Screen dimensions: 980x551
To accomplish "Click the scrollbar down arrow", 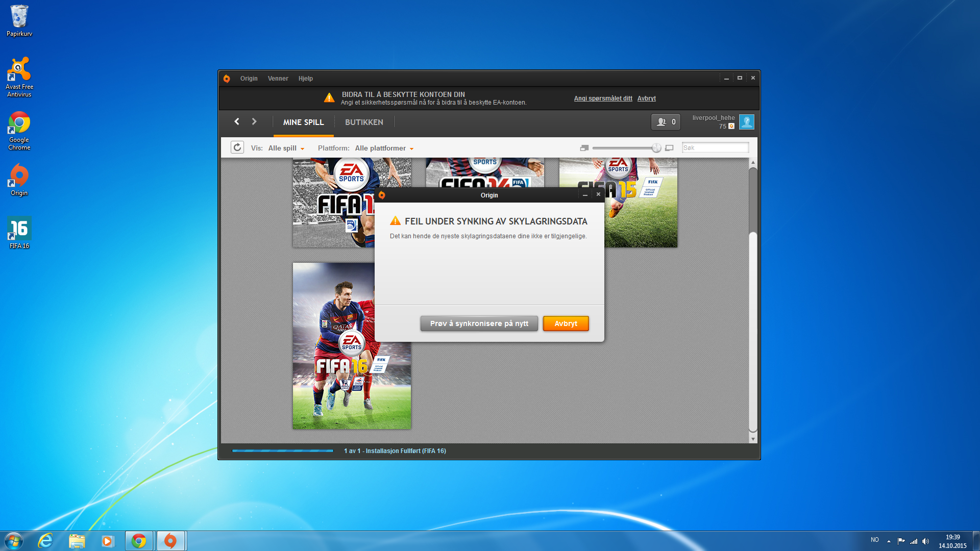I will tap(753, 439).
